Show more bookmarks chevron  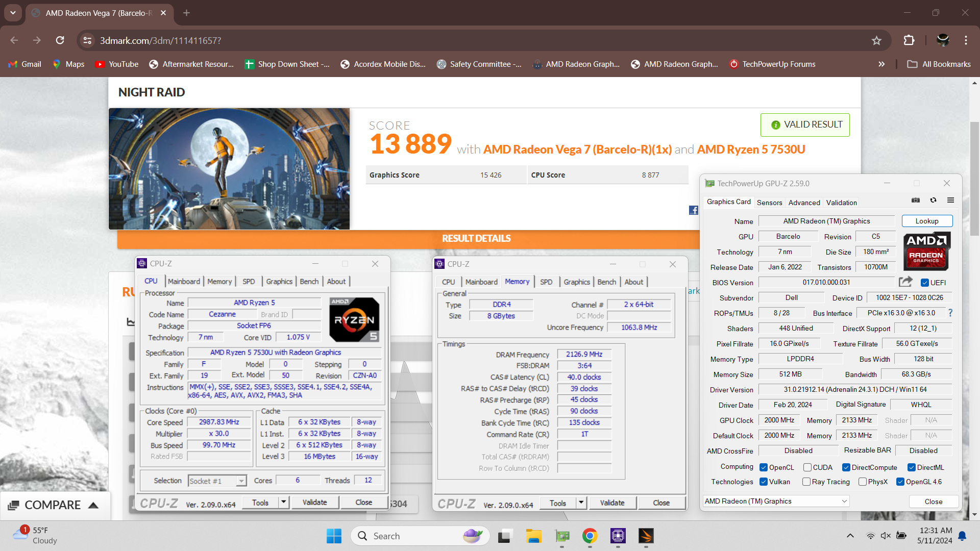[881, 64]
